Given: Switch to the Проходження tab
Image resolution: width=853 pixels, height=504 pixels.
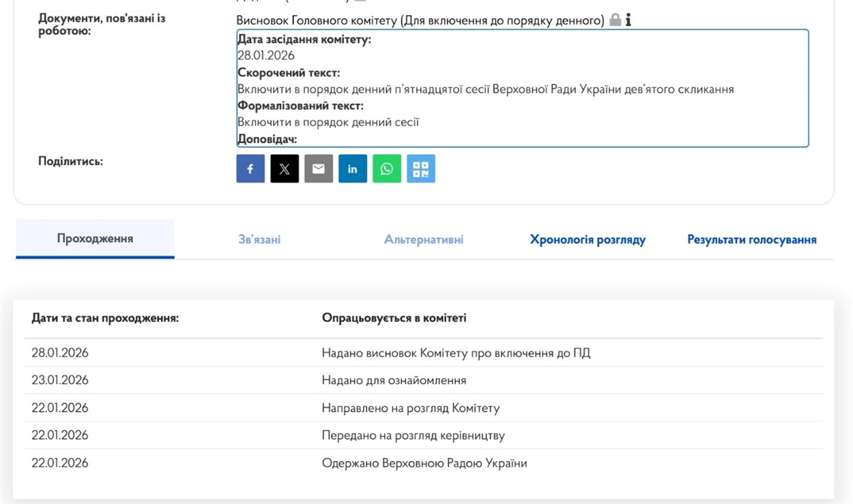Looking at the screenshot, I should click(x=95, y=239).
